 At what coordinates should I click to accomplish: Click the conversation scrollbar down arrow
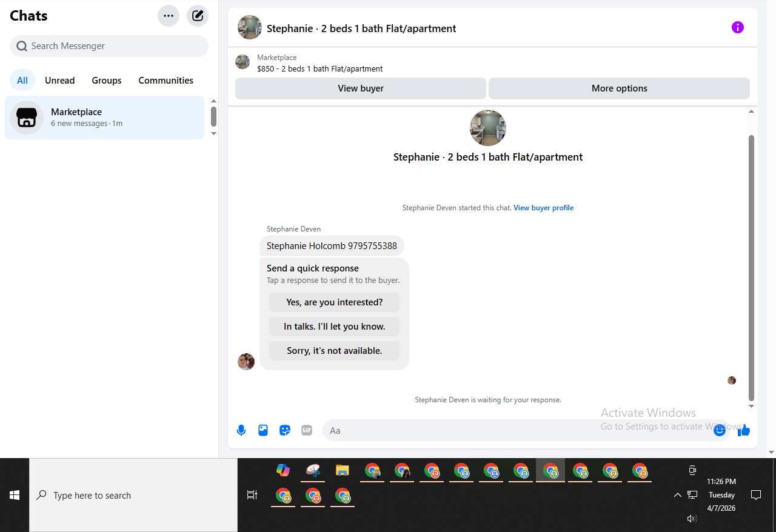(x=752, y=406)
